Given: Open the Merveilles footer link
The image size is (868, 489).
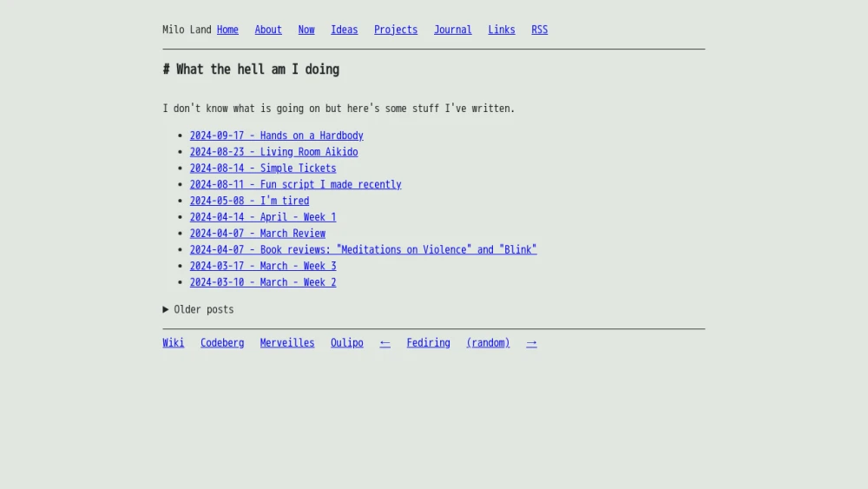Looking at the screenshot, I should [x=287, y=343].
